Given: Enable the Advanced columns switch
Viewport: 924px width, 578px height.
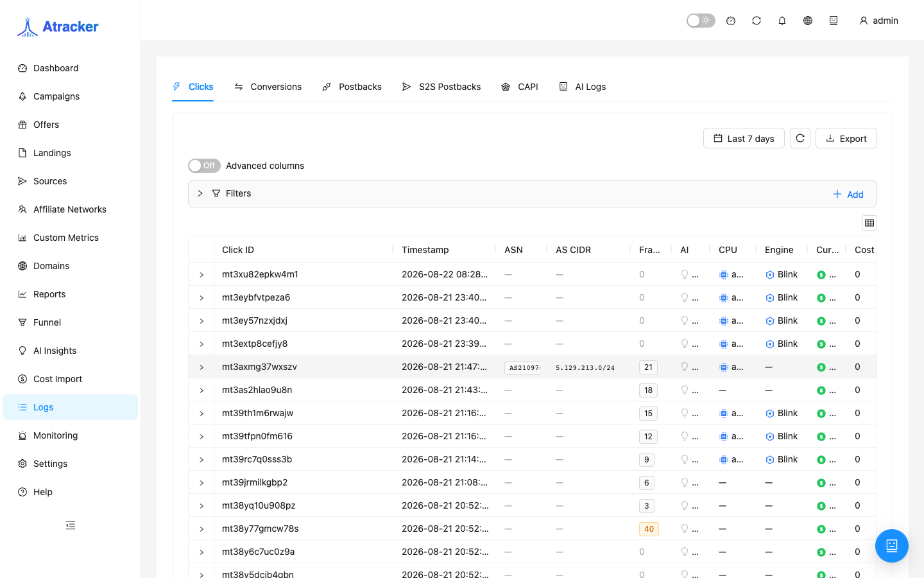Looking at the screenshot, I should point(204,166).
